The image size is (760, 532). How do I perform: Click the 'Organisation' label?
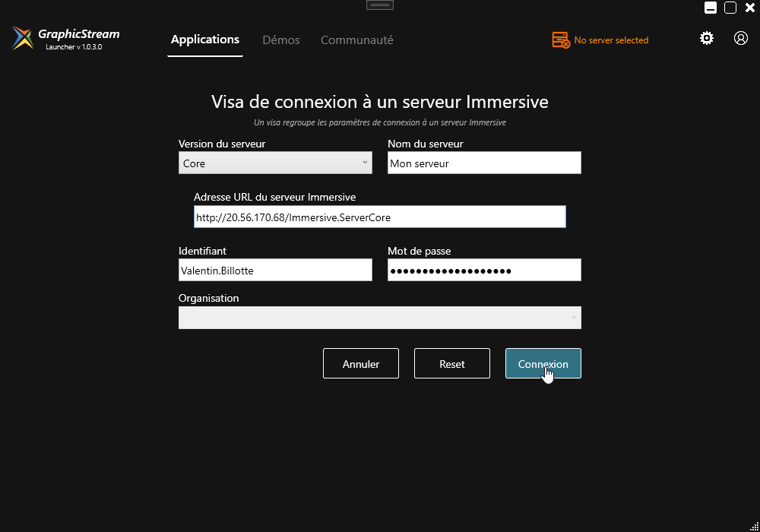[x=209, y=298]
